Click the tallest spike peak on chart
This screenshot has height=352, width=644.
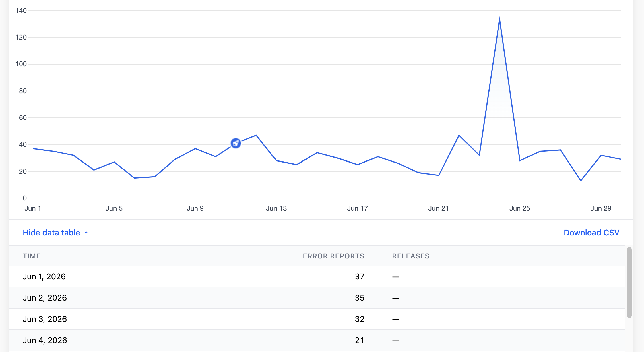tap(500, 19)
